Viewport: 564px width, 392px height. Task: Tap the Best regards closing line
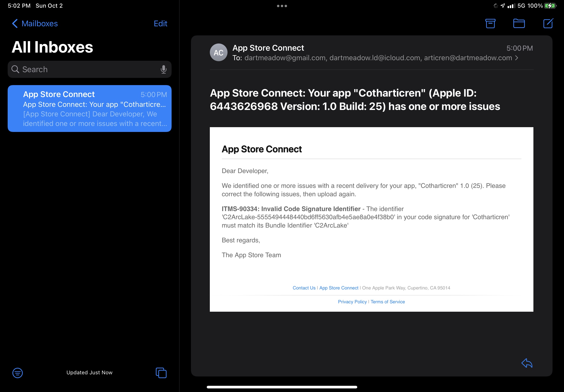coord(241,240)
